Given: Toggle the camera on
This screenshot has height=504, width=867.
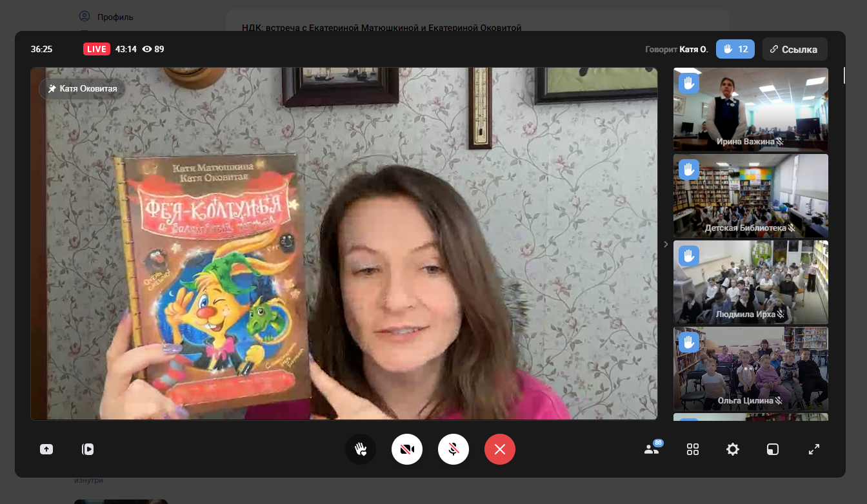Looking at the screenshot, I should [407, 449].
